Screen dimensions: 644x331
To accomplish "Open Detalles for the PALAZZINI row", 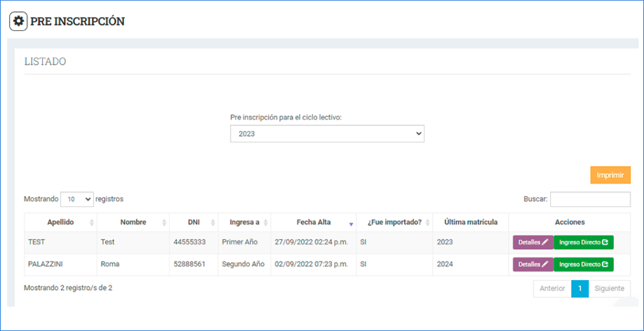I will 533,264.
